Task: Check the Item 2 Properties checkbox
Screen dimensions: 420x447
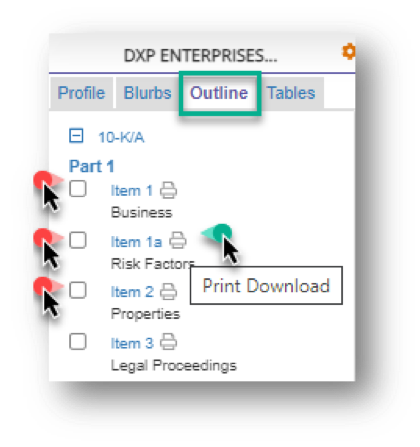Action: point(78,290)
